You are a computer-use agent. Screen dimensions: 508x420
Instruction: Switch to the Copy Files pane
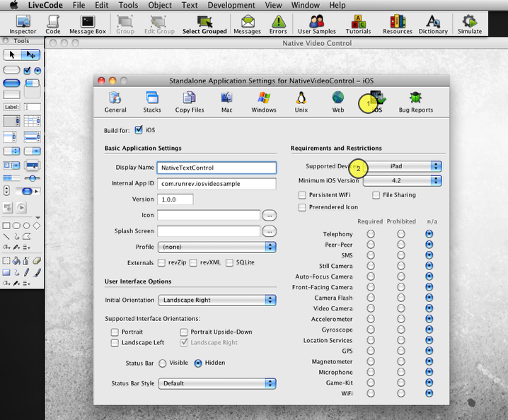190,103
